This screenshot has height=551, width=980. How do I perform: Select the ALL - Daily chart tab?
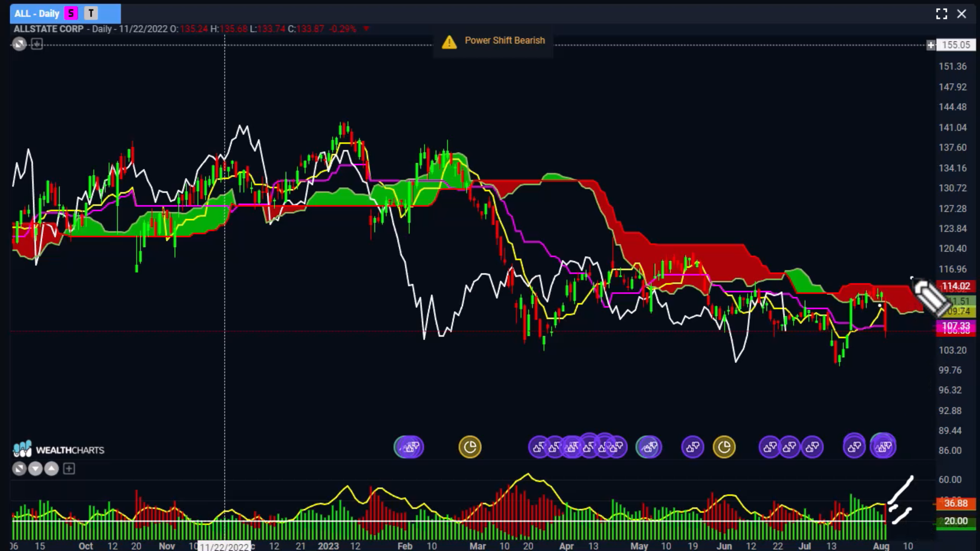pos(65,14)
